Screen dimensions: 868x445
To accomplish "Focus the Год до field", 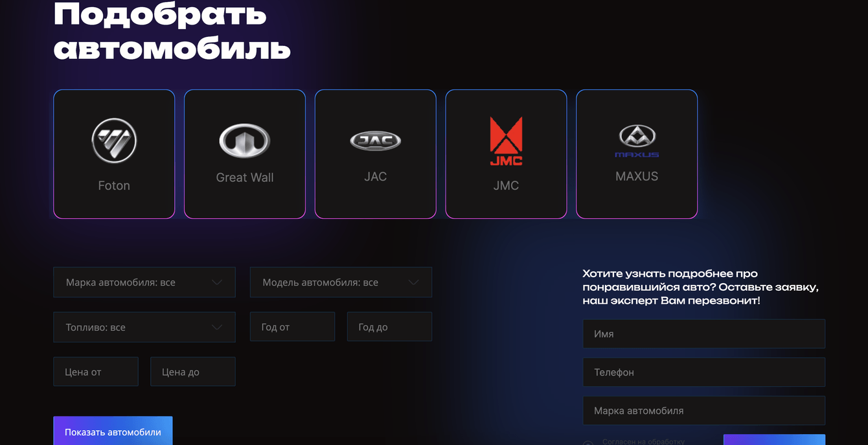I will tap(389, 327).
